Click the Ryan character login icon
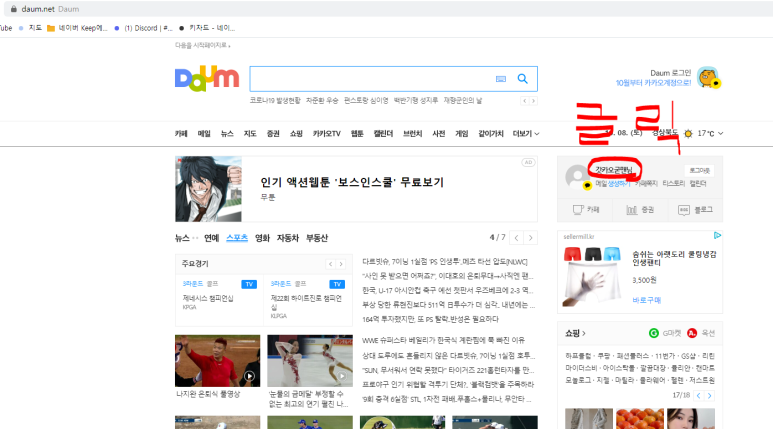Screen dimensions: 773x429 pos(709,78)
